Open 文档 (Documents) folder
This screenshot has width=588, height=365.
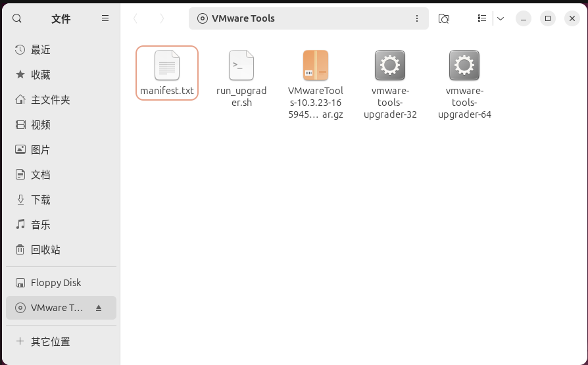pyautogui.click(x=61, y=174)
